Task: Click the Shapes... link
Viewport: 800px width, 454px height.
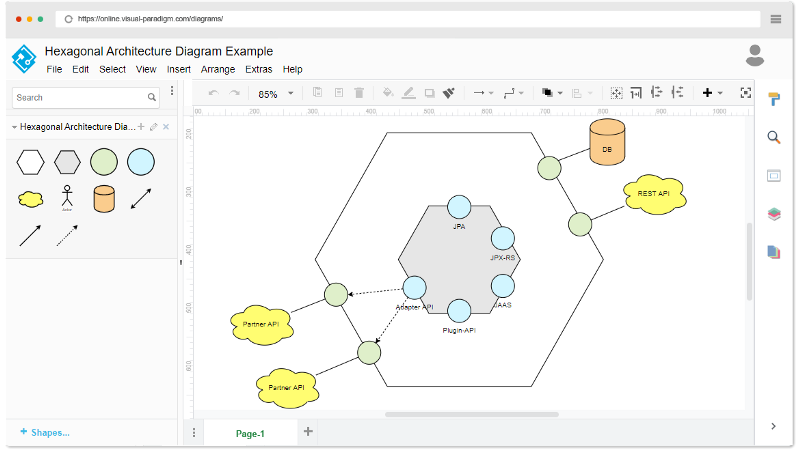Action: coord(44,432)
